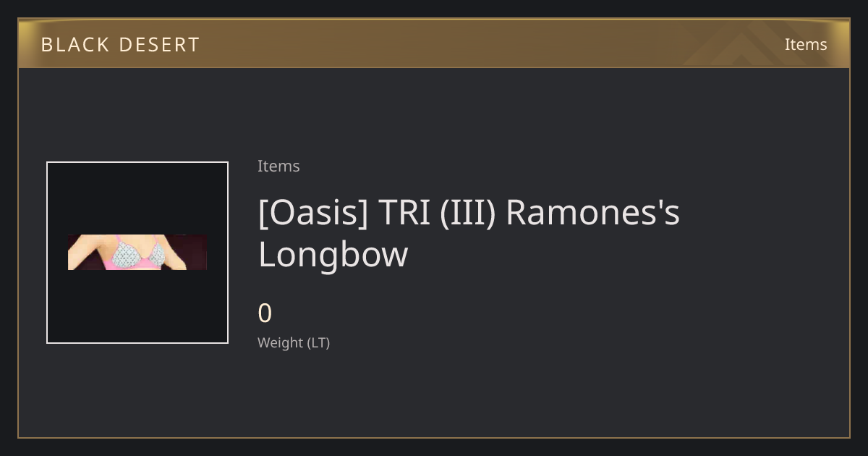Click the BLACK DESERT site logo
868x456 pixels.
pos(120,44)
